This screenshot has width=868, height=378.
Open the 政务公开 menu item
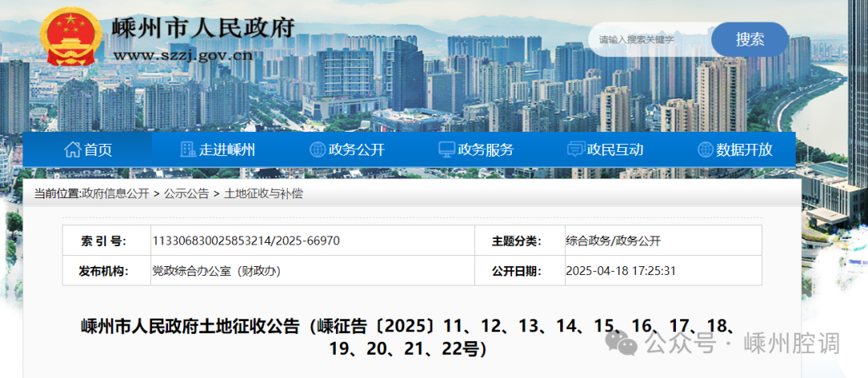click(x=346, y=149)
